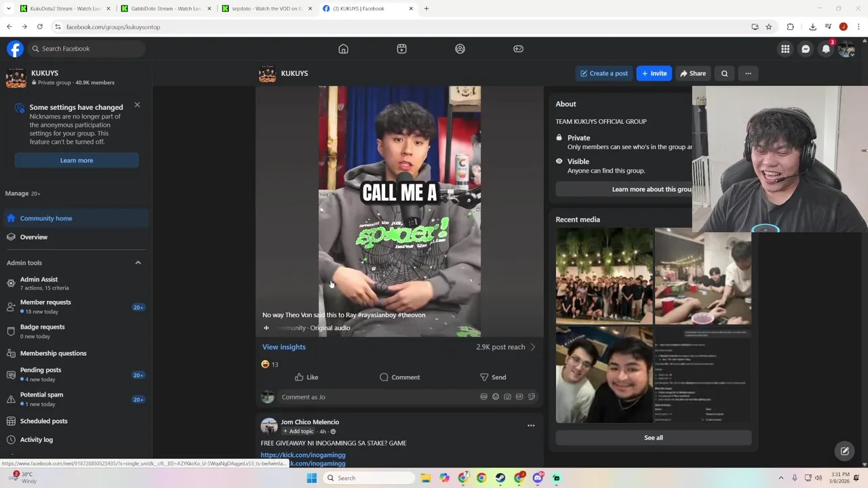Send the video post

(493, 377)
